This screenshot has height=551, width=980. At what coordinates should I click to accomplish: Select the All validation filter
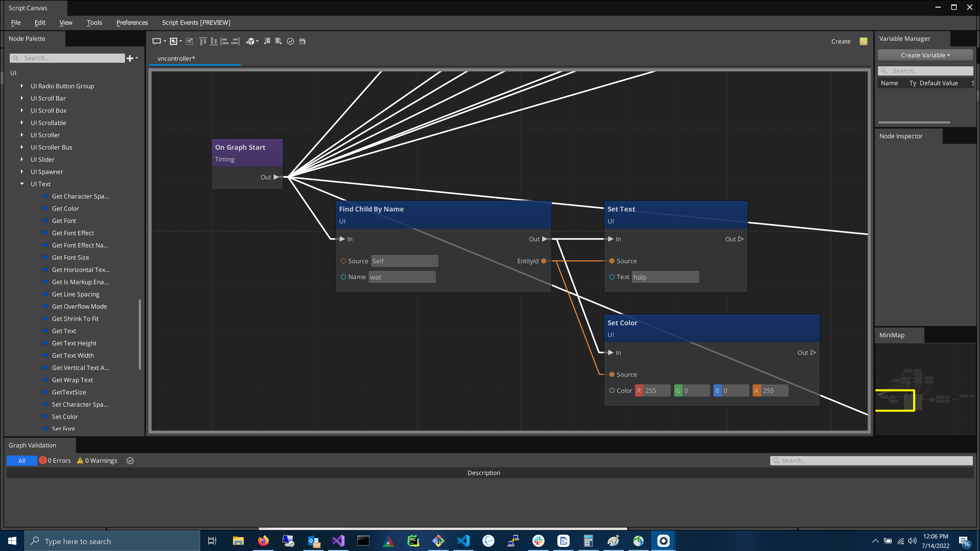point(22,460)
